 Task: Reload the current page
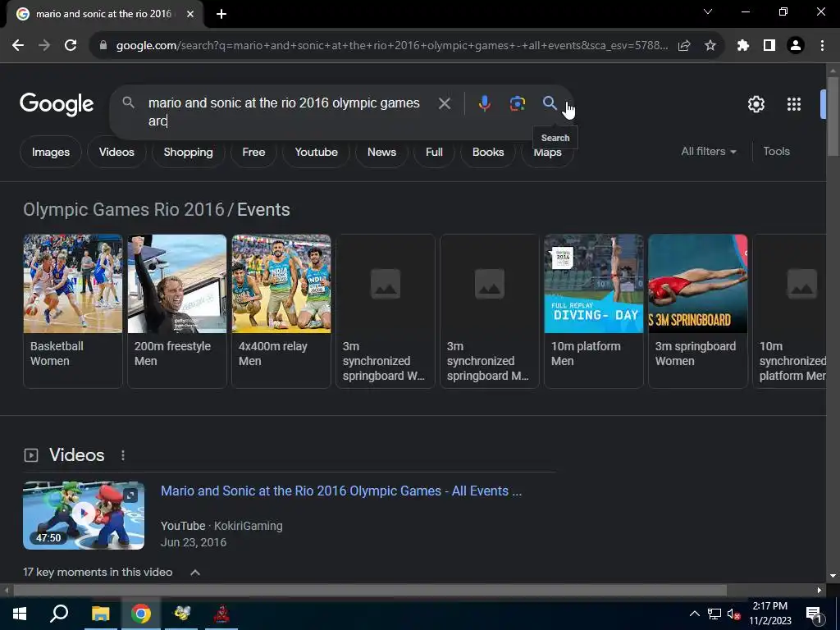point(71,46)
